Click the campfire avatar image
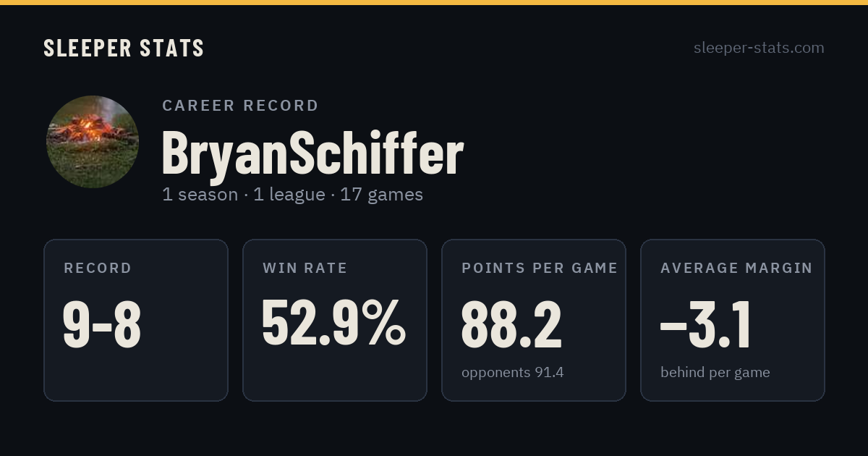Viewport: 868px width, 456px height. (x=93, y=142)
